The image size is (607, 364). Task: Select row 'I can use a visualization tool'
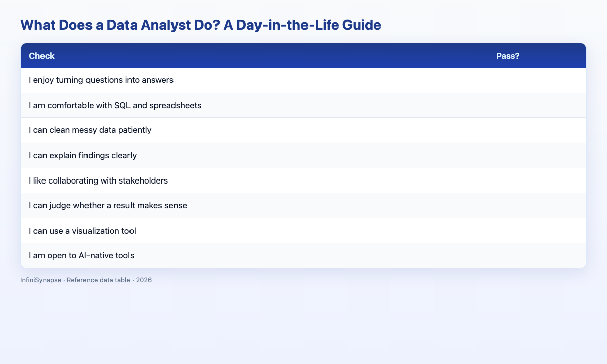click(303, 231)
